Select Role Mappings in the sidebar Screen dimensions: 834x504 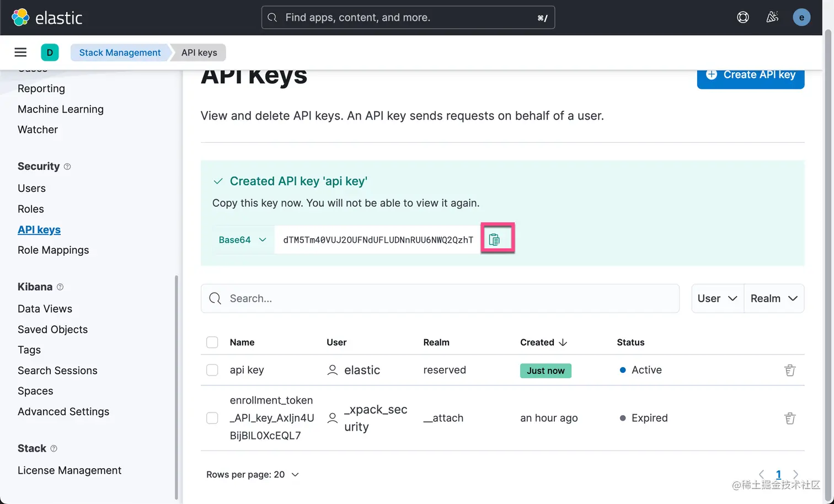[53, 250]
